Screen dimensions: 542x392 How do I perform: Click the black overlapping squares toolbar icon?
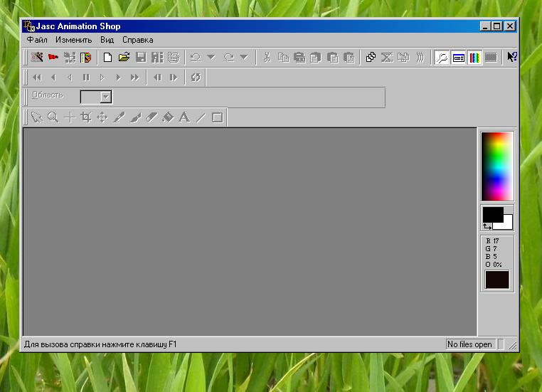[371, 58]
